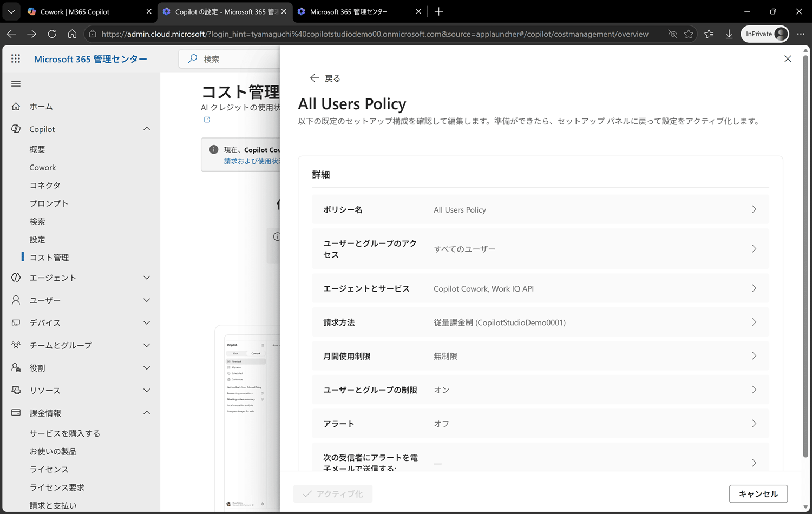Open アラート row
The width and height of the screenshot is (812, 514).
pos(540,424)
